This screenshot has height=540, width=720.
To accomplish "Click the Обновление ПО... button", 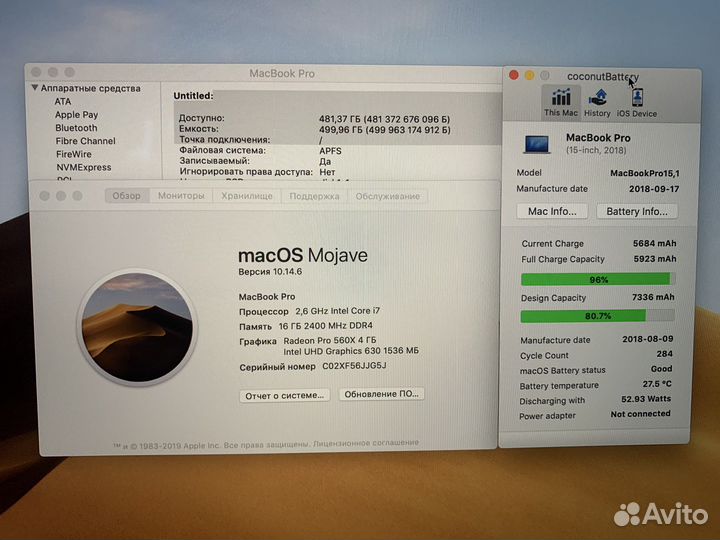I will [x=382, y=394].
